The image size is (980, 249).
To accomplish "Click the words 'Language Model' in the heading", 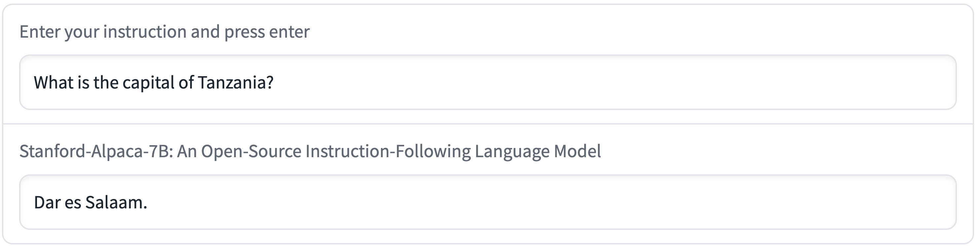I will (538, 151).
